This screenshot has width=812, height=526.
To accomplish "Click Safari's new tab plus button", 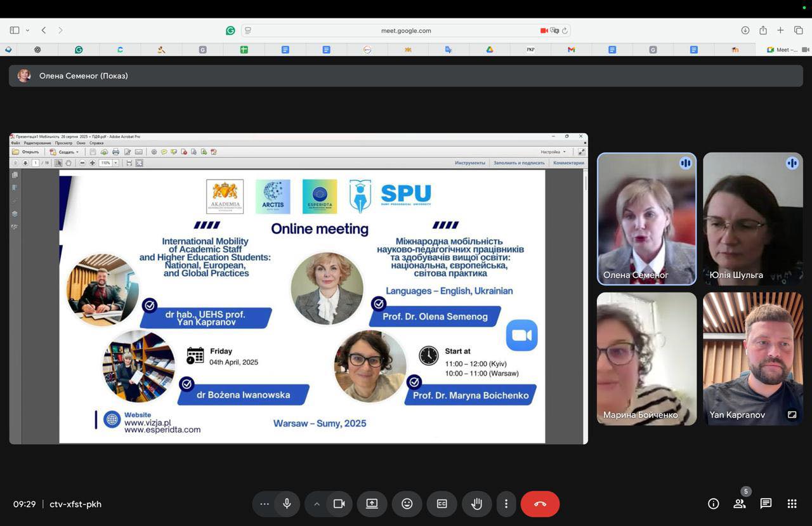I will pos(780,30).
